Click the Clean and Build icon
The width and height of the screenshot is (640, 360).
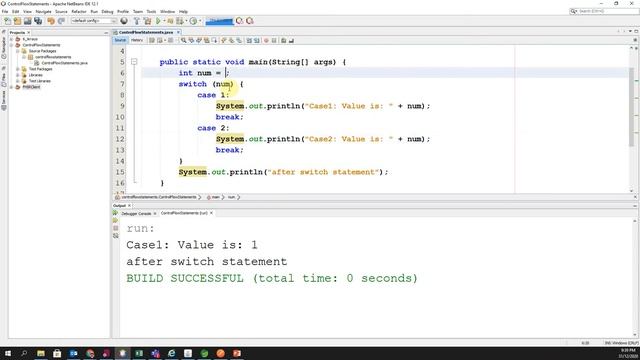click(147, 21)
